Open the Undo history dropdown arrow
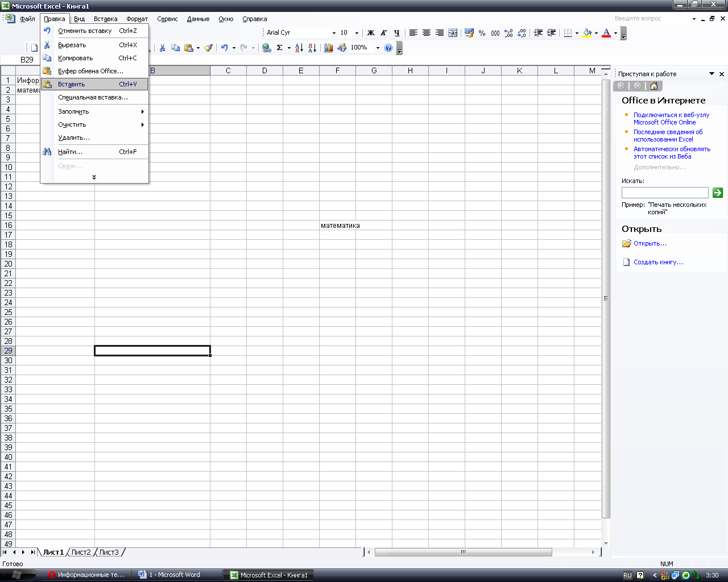Viewport: 728px width, 582px height. click(x=234, y=48)
